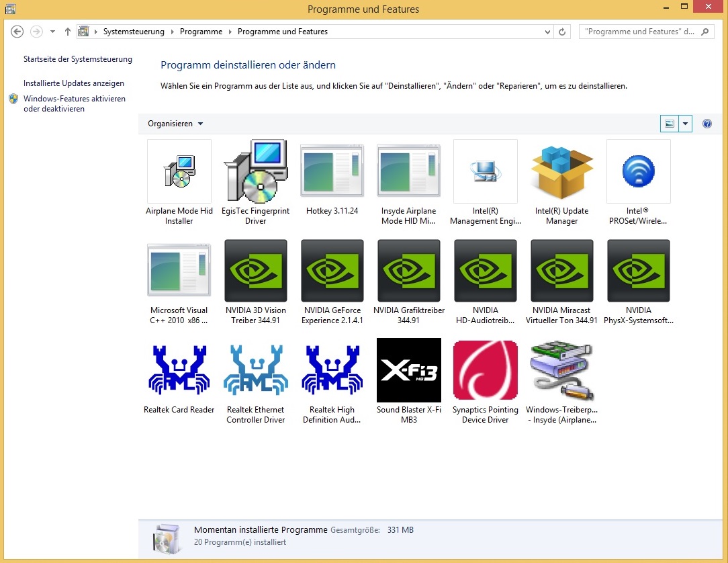This screenshot has width=728, height=563.
Task: Select the Airplane Mode Hid Installer icon
Action: click(179, 171)
